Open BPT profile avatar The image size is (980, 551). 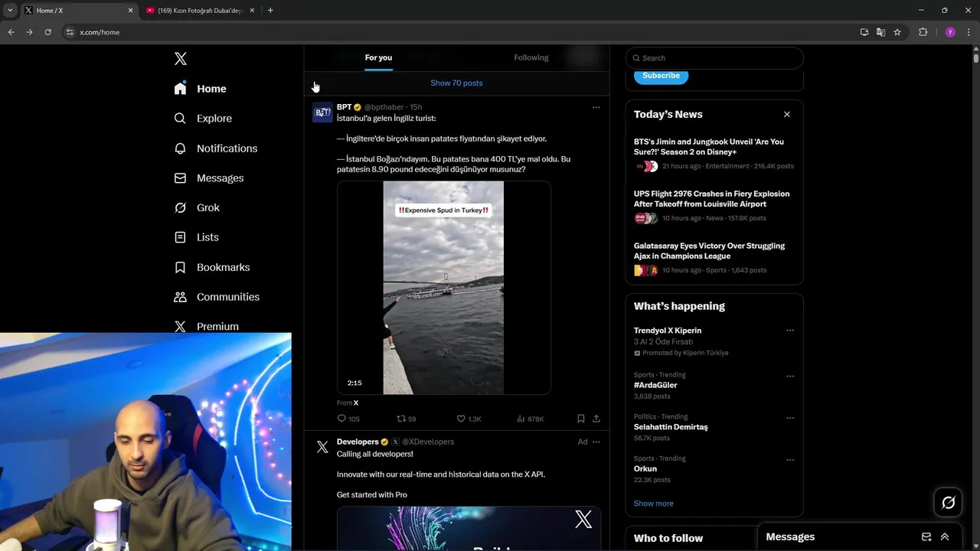click(x=322, y=112)
